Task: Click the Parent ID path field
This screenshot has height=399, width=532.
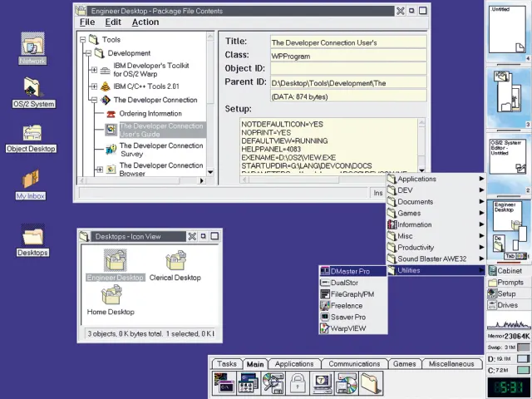Action: tap(348, 83)
